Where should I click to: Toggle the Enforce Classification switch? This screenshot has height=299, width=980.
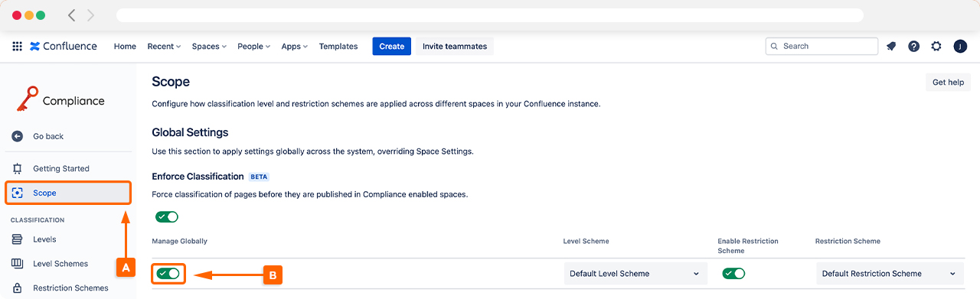click(x=167, y=217)
